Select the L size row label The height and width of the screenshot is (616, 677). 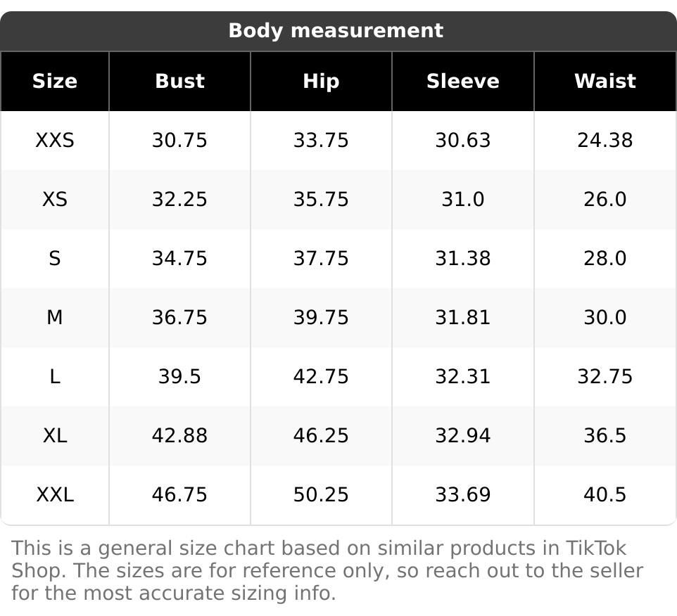point(55,377)
